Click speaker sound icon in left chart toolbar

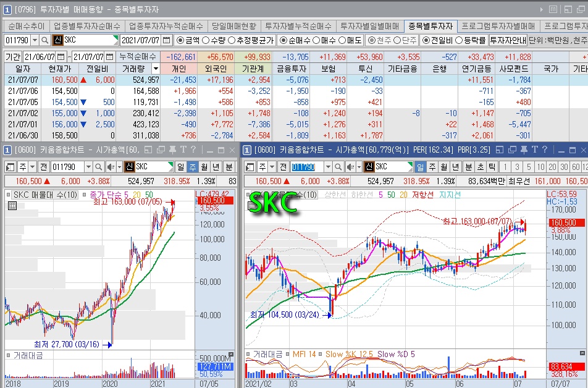(x=111, y=167)
